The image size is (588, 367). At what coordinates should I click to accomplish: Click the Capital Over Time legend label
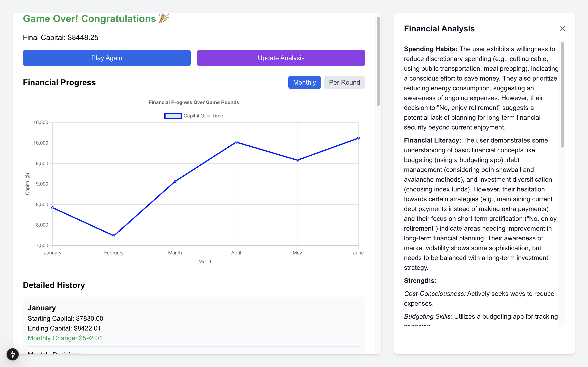click(x=203, y=116)
